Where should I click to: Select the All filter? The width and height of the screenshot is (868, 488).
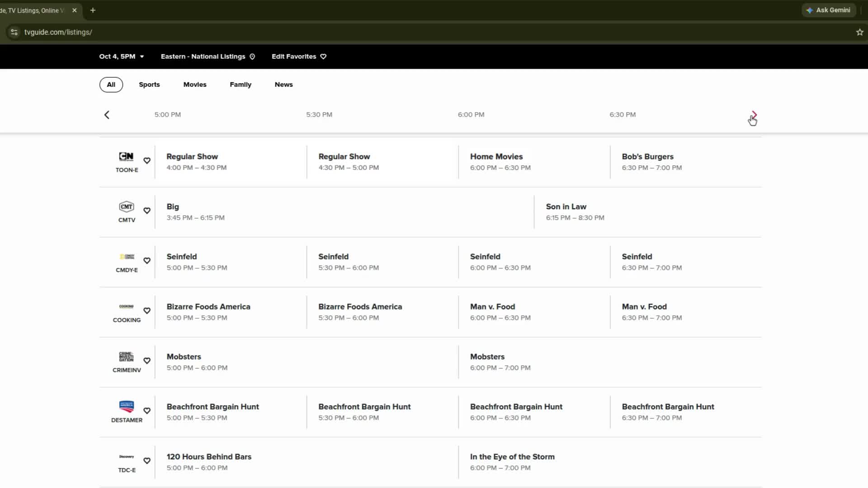coord(111,84)
